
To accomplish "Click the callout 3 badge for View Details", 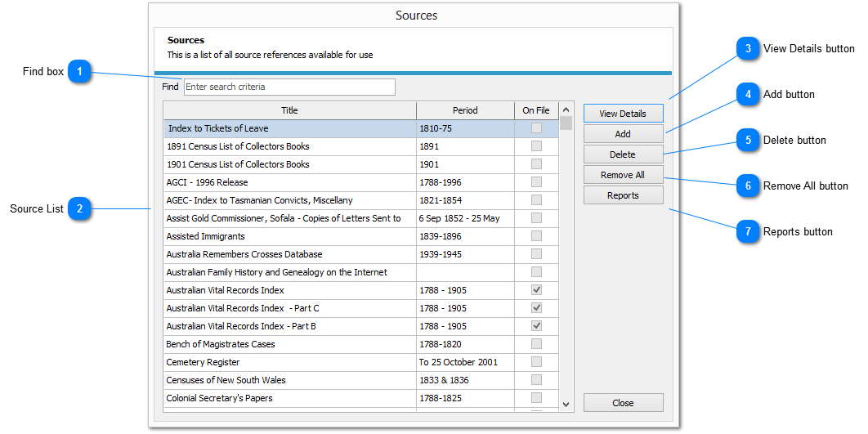I will (x=747, y=49).
